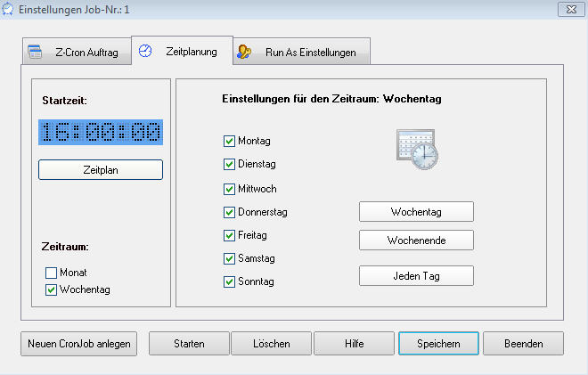
Task: Click the Starten button
Action: [189, 344]
